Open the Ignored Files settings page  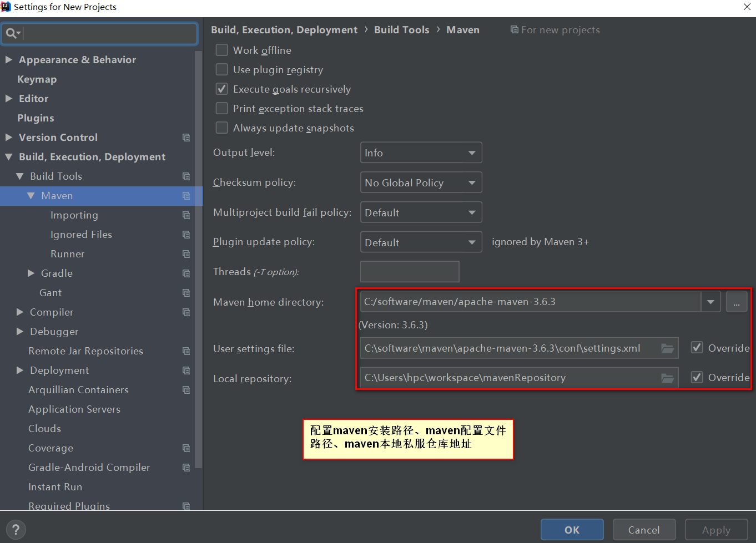[81, 235]
